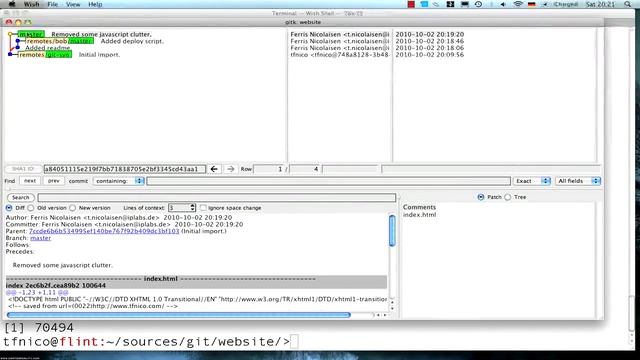
Task: Select commit 'Initial import.'
Action: (99, 55)
